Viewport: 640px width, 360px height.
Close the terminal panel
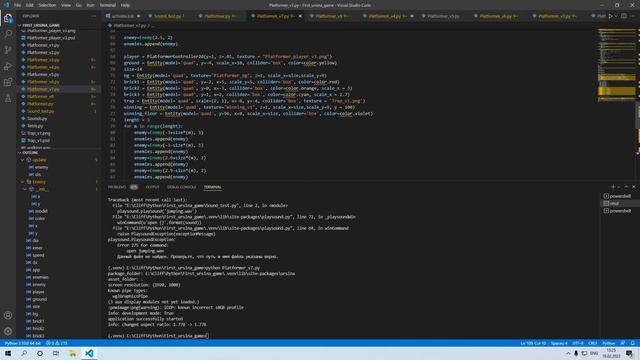click(x=633, y=187)
